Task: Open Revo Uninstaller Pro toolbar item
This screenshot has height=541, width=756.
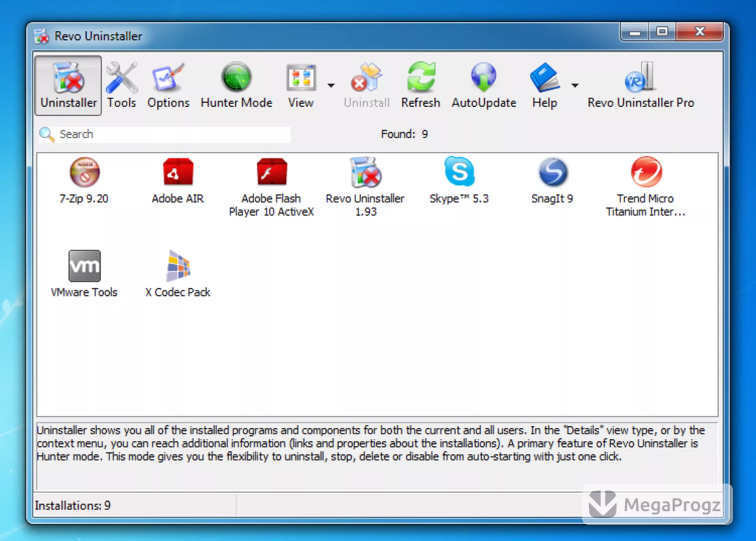Action: (x=641, y=85)
